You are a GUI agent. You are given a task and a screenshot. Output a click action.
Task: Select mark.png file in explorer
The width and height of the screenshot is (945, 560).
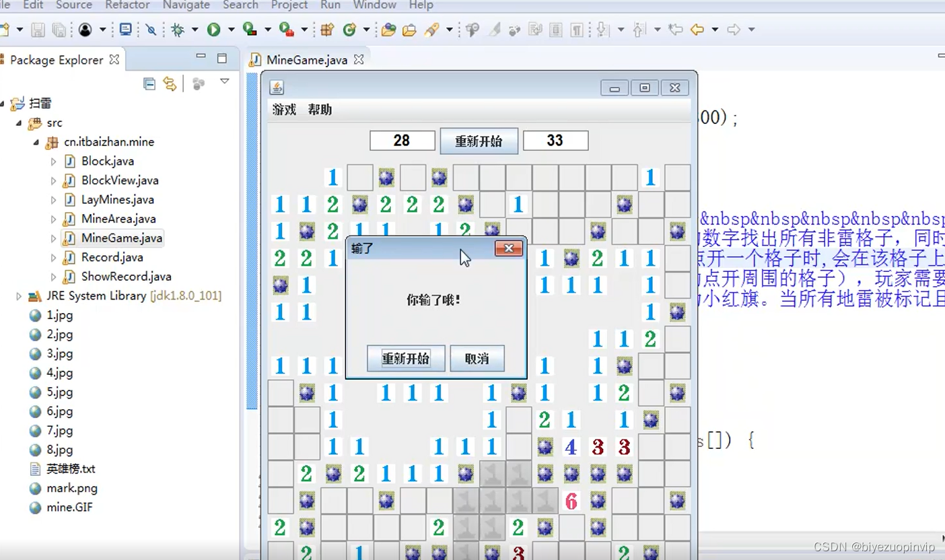72,488
